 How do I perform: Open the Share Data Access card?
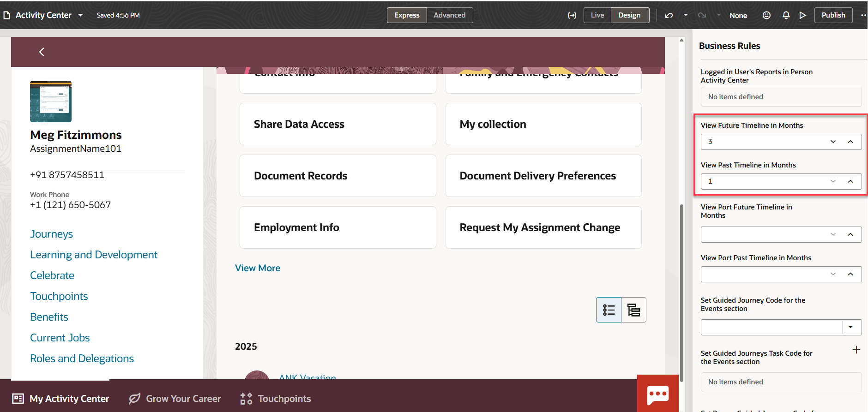coord(338,124)
